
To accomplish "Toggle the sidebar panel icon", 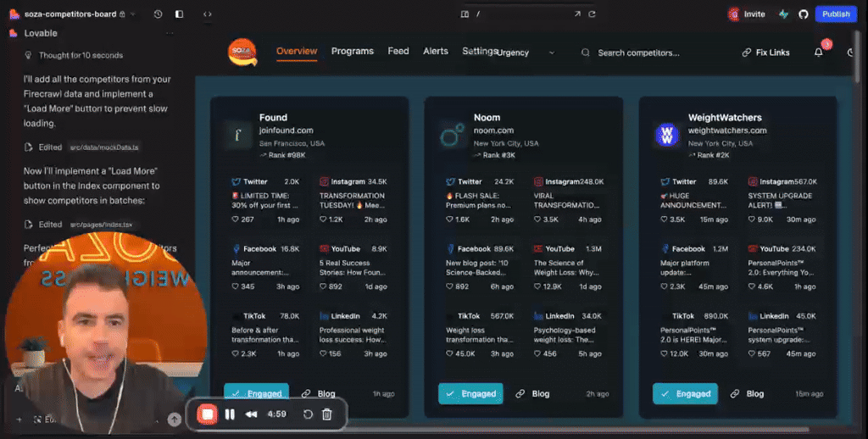I will 179,14.
